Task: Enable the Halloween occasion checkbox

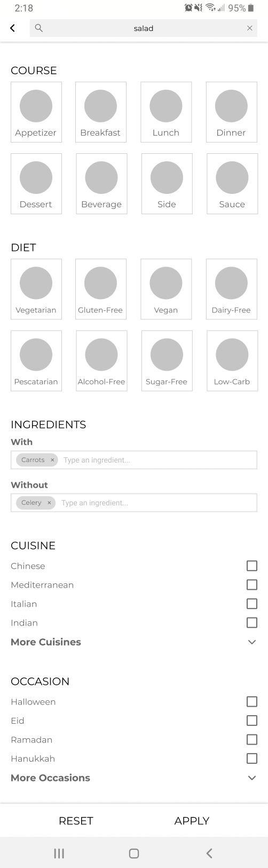Action: point(252,701)
